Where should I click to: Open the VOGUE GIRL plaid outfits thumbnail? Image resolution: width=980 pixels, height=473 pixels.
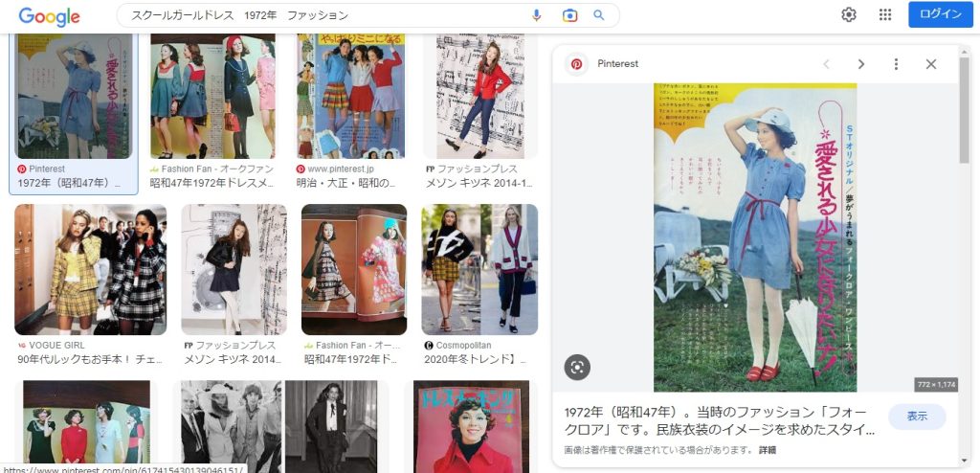click(78, 269)
